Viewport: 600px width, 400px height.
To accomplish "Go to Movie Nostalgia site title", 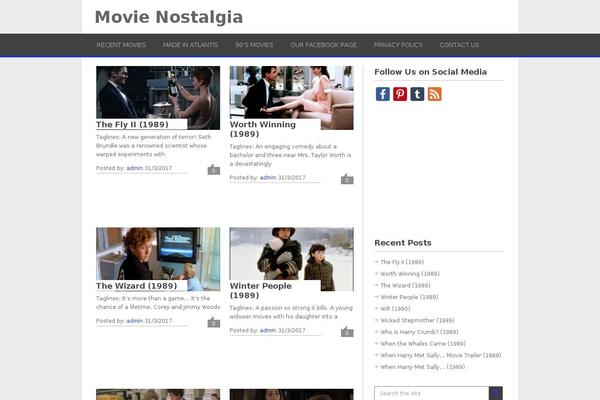I will tap(169, 17).
